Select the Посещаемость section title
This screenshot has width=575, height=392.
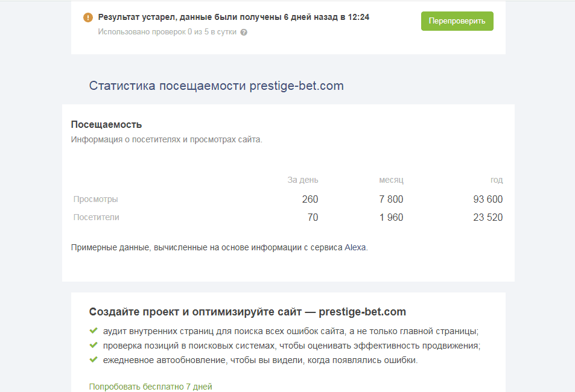[106, 125]
